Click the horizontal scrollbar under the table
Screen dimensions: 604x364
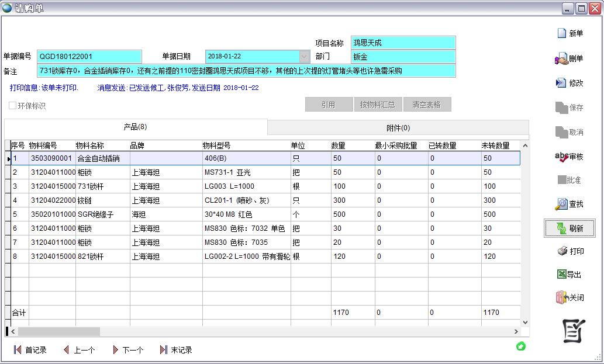[58, 331]
